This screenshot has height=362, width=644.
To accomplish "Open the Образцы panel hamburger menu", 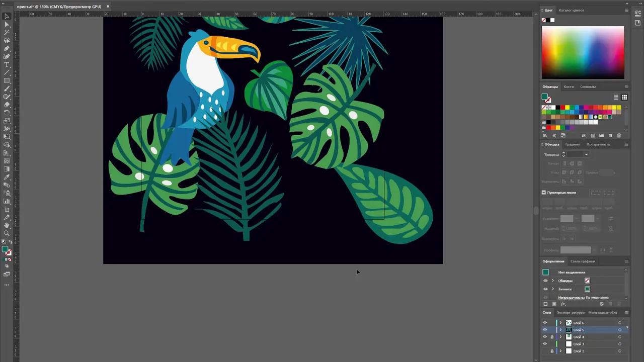I will coord(626,86).
